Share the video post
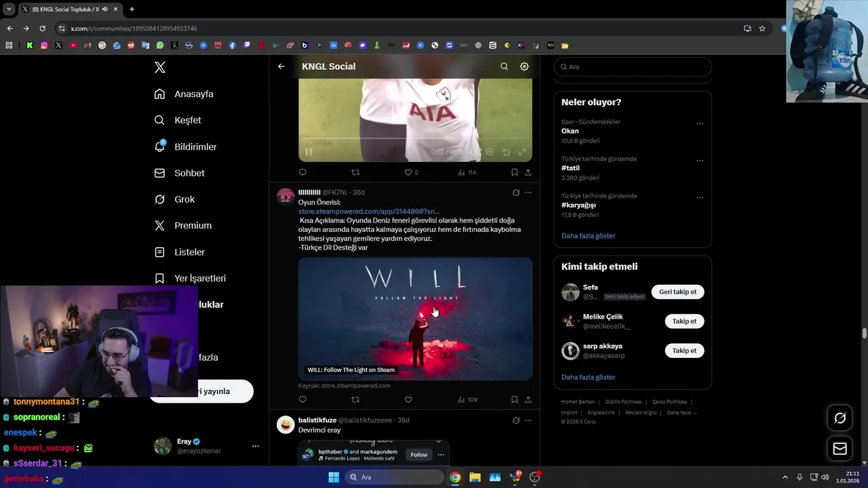The image size is (868, 488). tap(528, 172)
